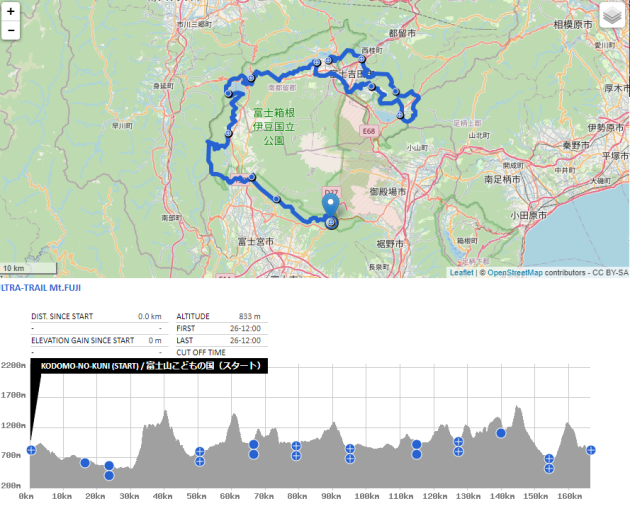Image resolution: width=630 pixels, height=506 pixels.
Task: Select the start checkpoint beneath the blue pin
Action: click(331, 223)
